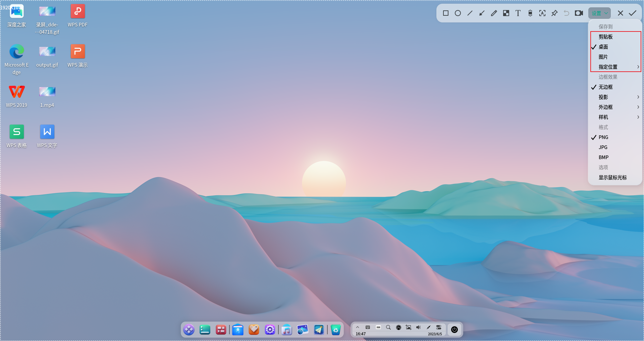Choose 桌面 as save destination
Screen dimensions: 644x341
point(615,47)
